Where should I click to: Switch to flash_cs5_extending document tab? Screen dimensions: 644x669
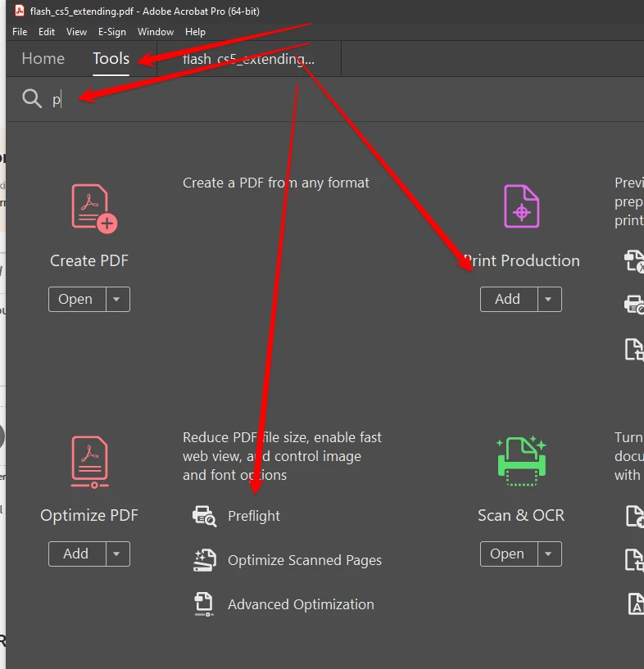249,59
